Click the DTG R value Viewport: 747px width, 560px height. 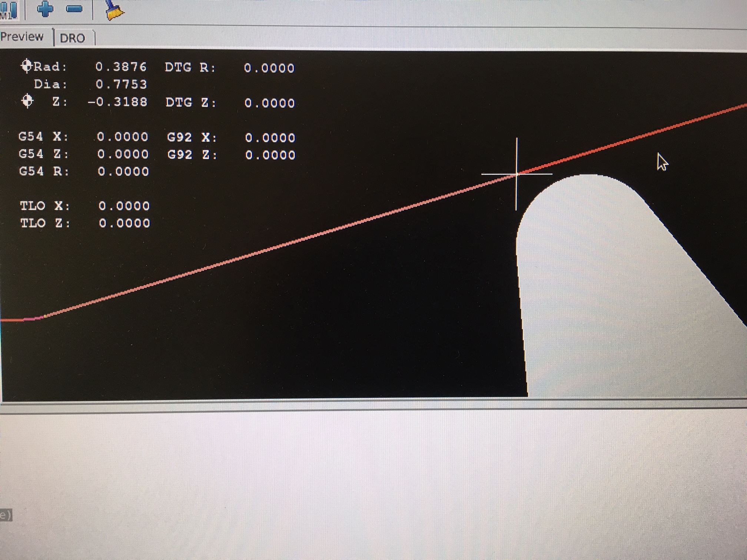(x=269, y=68)
